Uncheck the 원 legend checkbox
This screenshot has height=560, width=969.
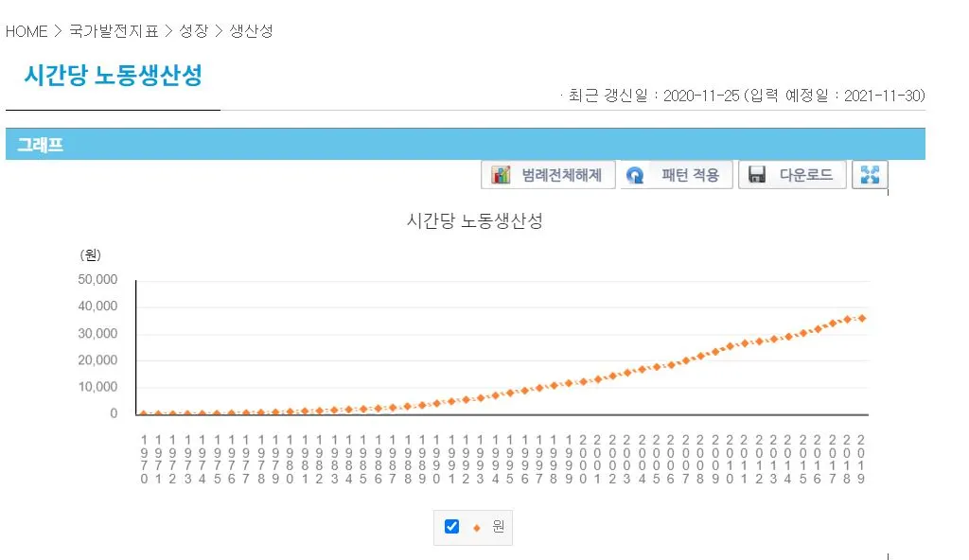pyautogui.click(x=451, y=527)
